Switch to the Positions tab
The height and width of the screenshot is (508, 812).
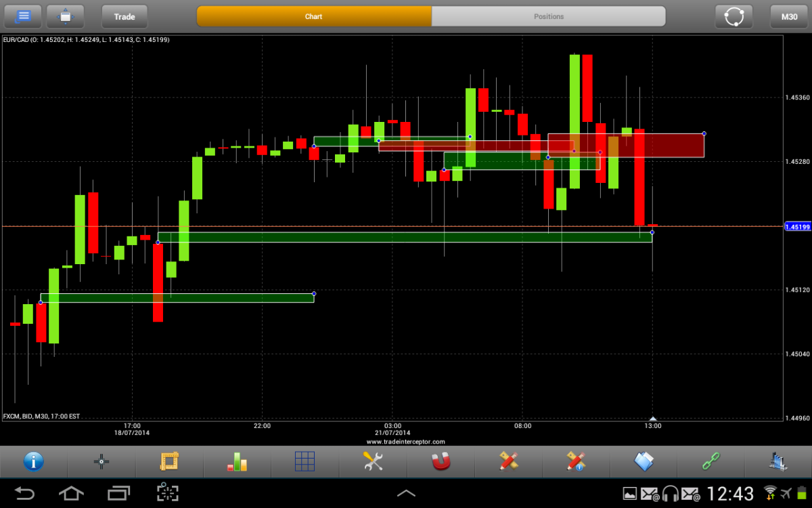tap(549, 16)
